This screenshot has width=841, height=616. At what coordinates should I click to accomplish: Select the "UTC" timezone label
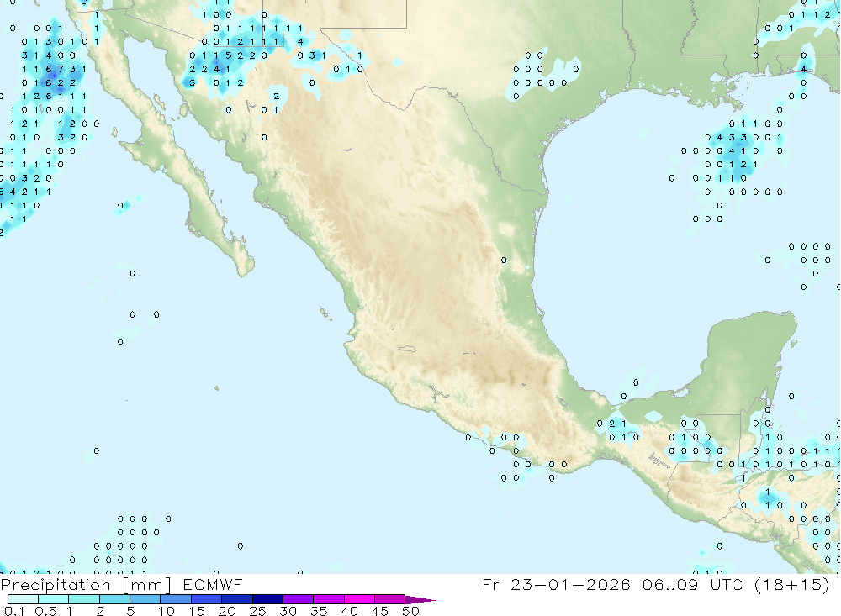coord(727,584)
